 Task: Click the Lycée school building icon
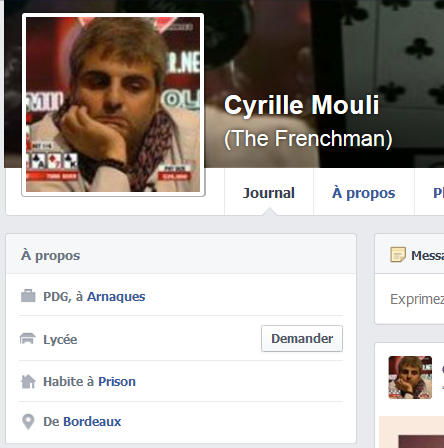click(x=28, y=339)
